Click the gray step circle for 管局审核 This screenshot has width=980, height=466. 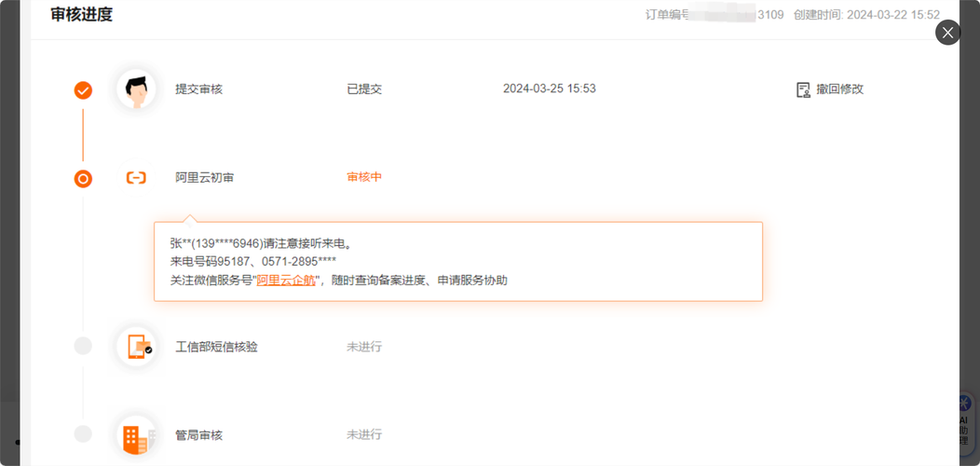[x=83, y=434]
